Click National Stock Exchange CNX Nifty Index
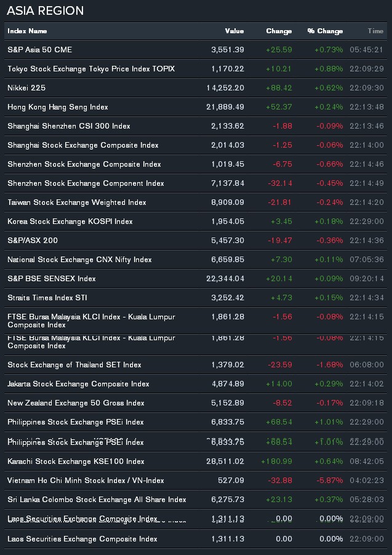The width and height of the screenshot is (392, 555). click(x=79, y=260)
